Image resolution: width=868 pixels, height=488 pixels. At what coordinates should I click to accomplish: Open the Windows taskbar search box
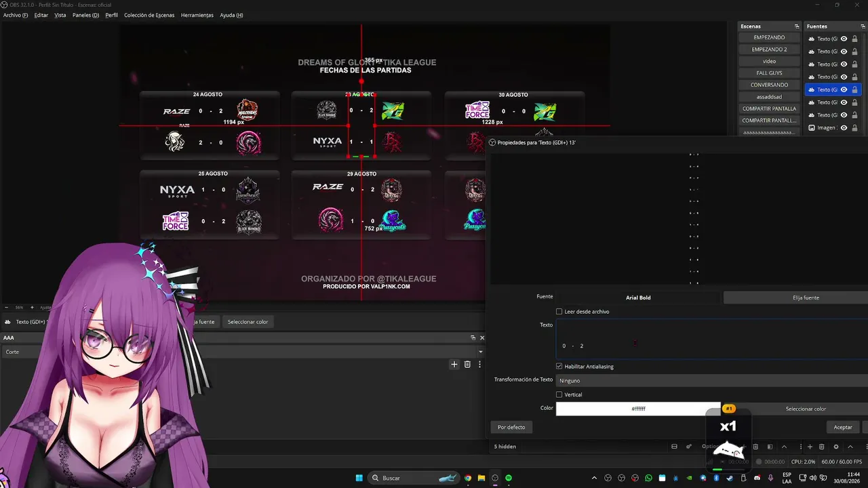[x=415, y=478]
